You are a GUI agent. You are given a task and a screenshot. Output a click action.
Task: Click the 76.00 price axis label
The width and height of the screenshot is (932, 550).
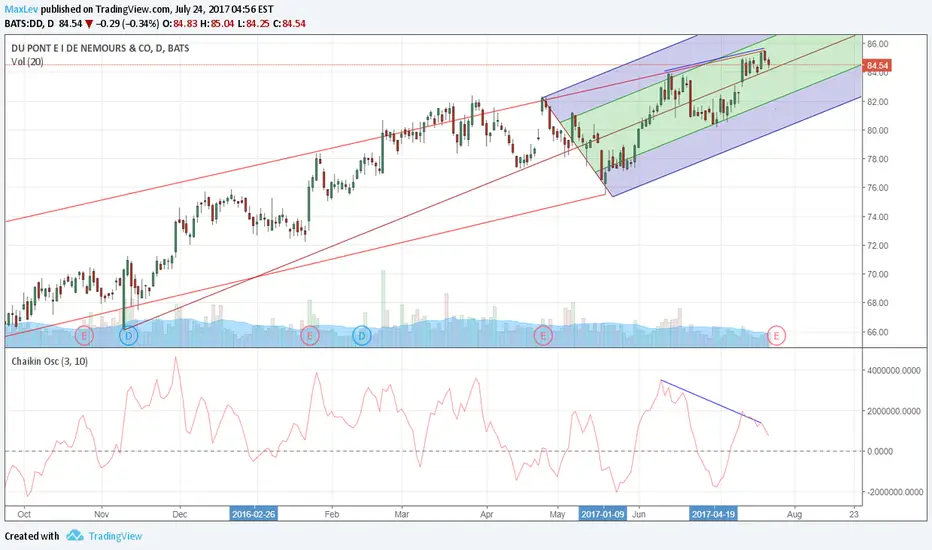[x=877, y=188]
